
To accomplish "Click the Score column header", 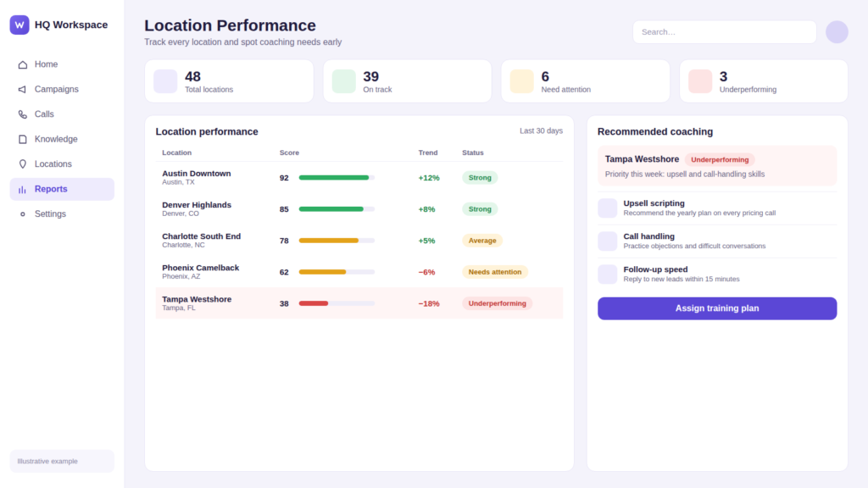I will tap(289, 152).
